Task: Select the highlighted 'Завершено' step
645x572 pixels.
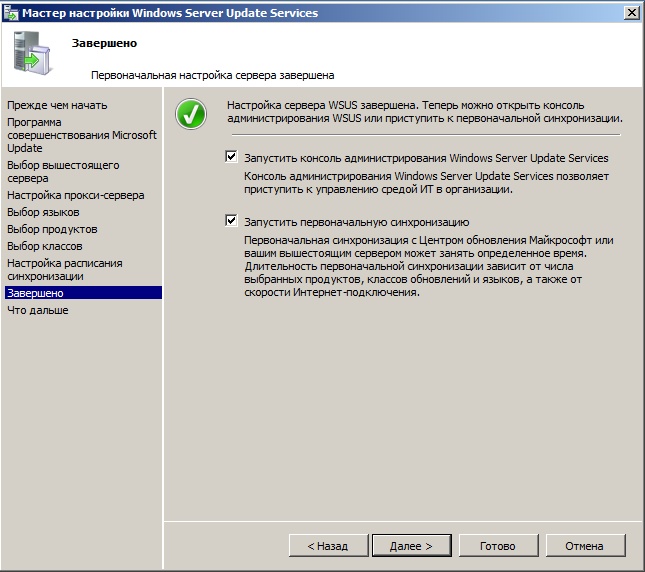Action: (83, 293)
